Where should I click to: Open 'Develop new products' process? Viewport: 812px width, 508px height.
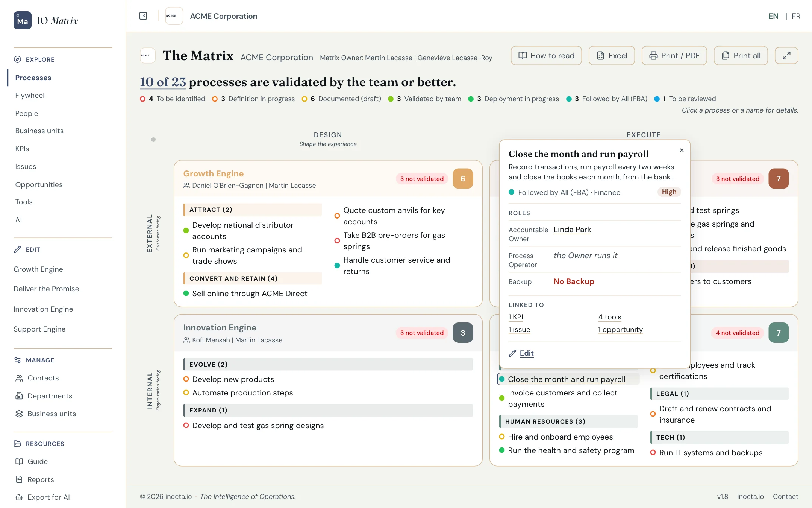coord(233,379)
